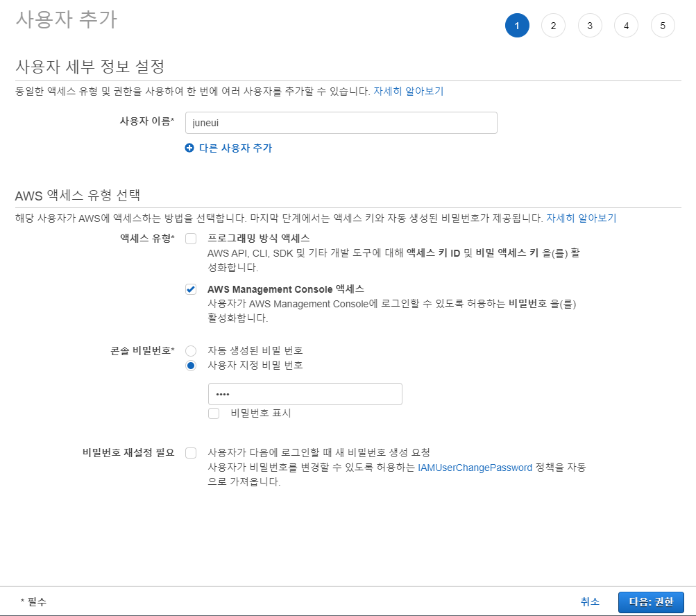Select 자동 생성된 비밀 번호 radio
Image resolution: width=696 pixels, height=616 pixels.
(x=191, y=351)
